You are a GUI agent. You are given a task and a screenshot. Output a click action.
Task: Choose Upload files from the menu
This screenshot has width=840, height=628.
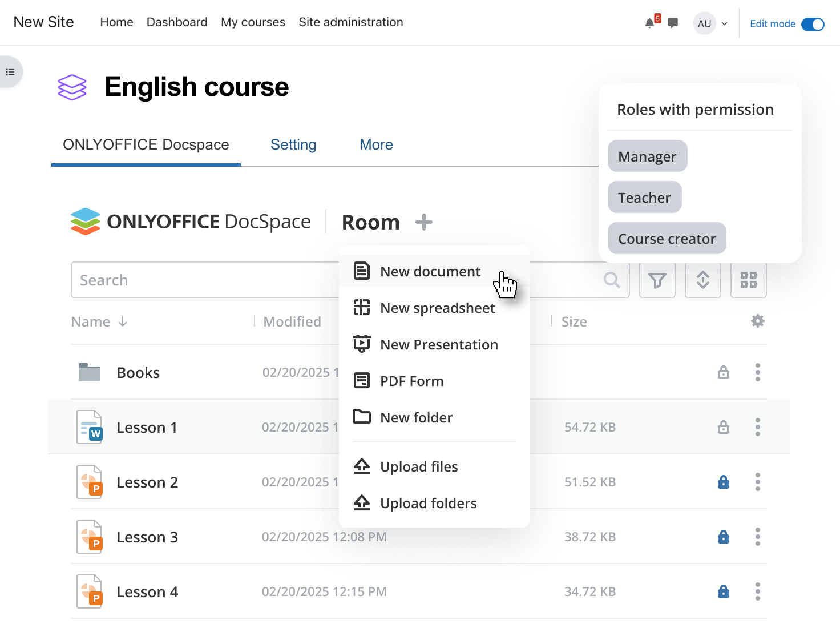[434, 466]
